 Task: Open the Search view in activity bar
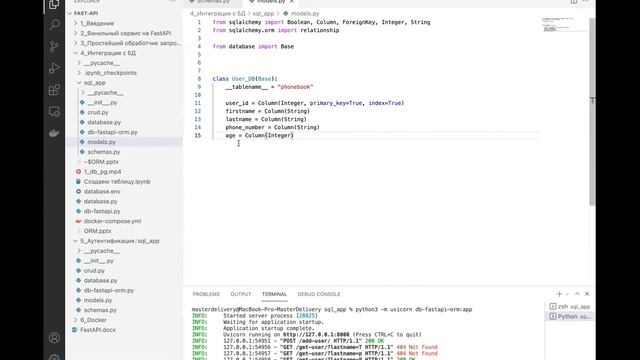pos(54,25)
